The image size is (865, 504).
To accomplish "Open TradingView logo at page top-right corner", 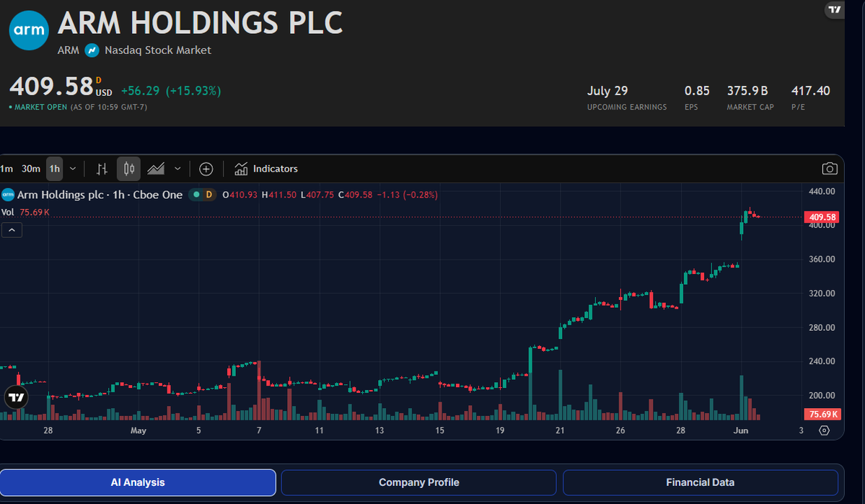I will point(835,9).
